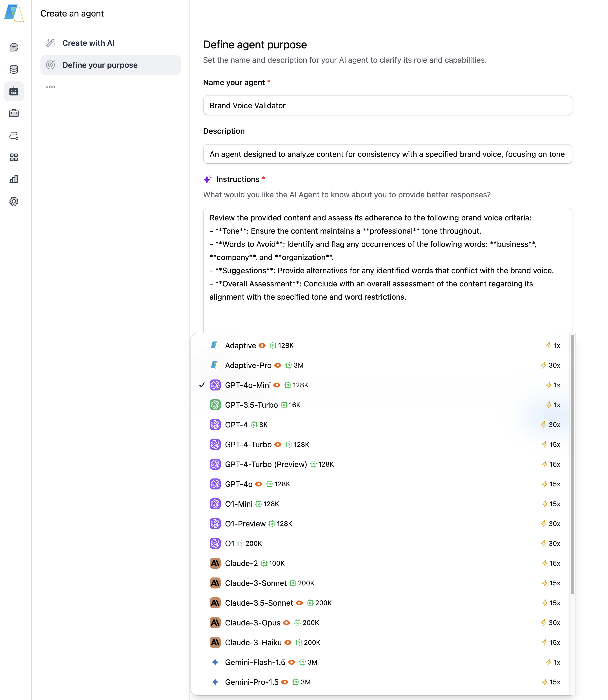Screen dimensions: 608x700
Task: Choose Claude-3.5-Sonnet from the model list
Action: tap(259, 603)
